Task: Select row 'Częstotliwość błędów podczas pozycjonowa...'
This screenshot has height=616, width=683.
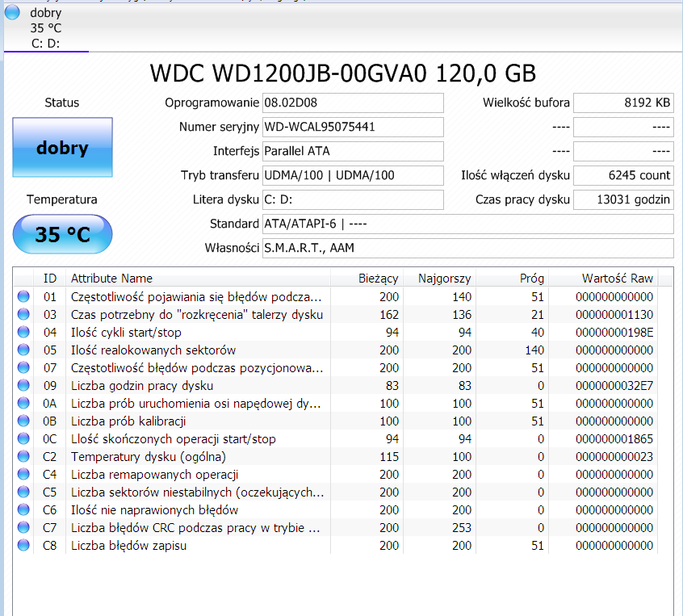Action: [336, 367]
